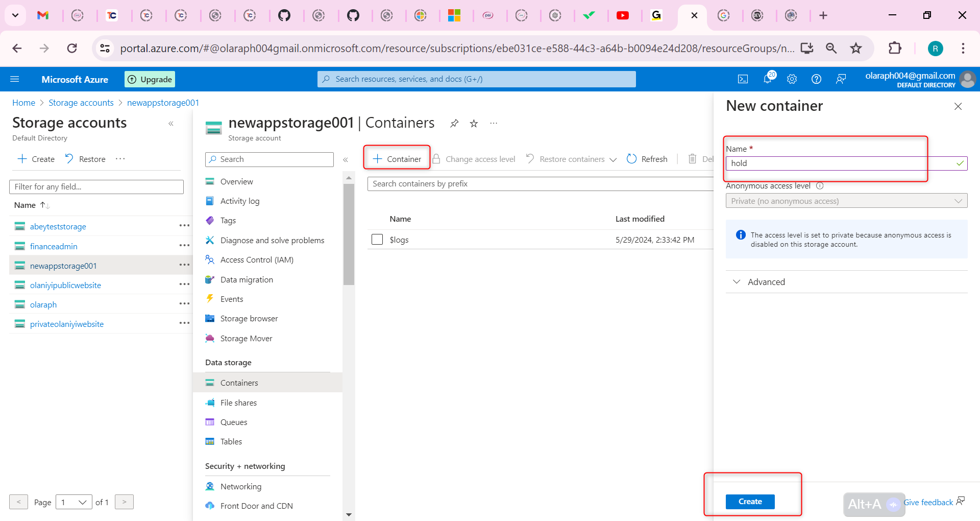Open the portal settings gear
This screenshot has width=980, height=521.
(792, 79)
